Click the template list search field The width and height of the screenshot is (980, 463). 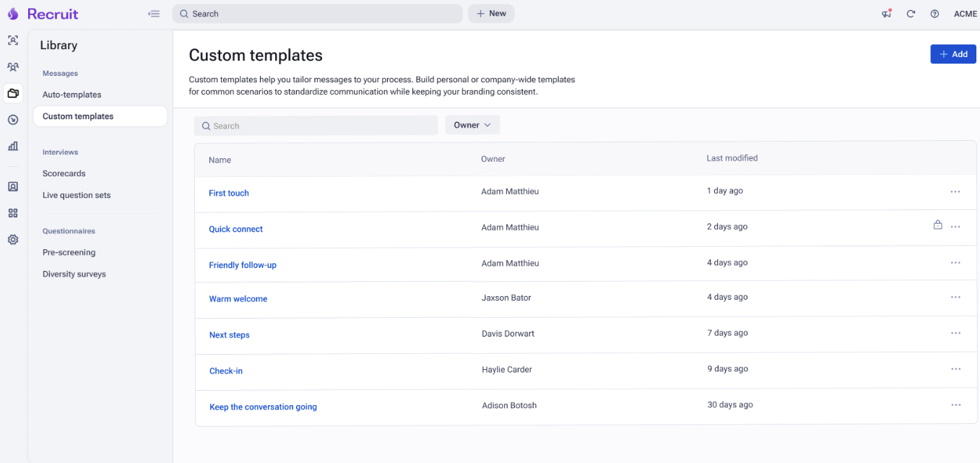tap(316, 124)
